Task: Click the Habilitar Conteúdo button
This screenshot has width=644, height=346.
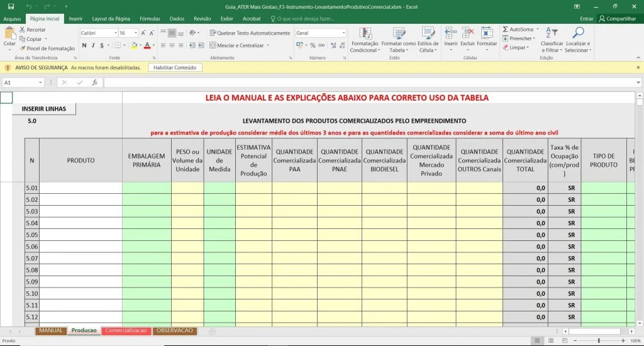Action: (x=175, y=67)
